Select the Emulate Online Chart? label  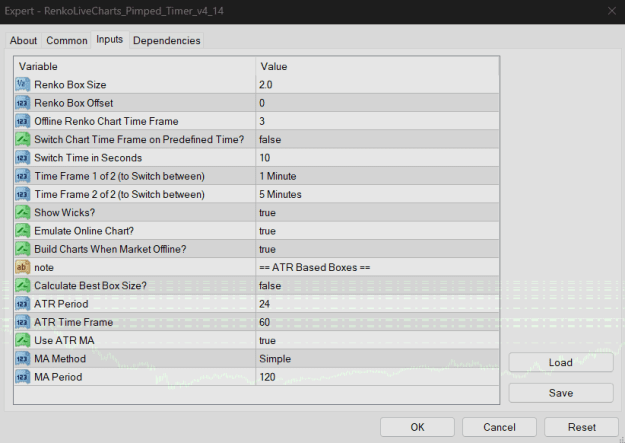(84, 231)
